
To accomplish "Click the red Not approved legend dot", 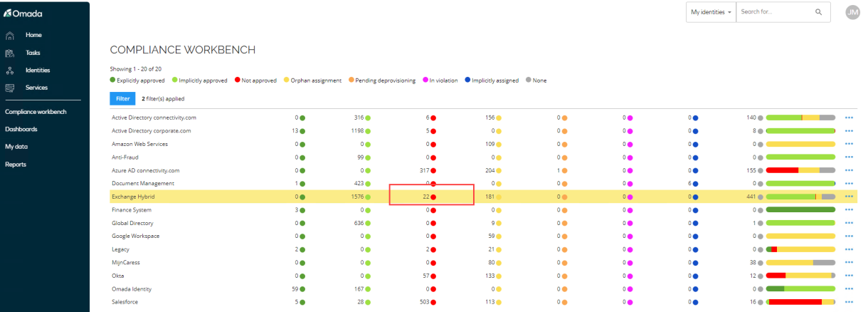I will [237, 80].
